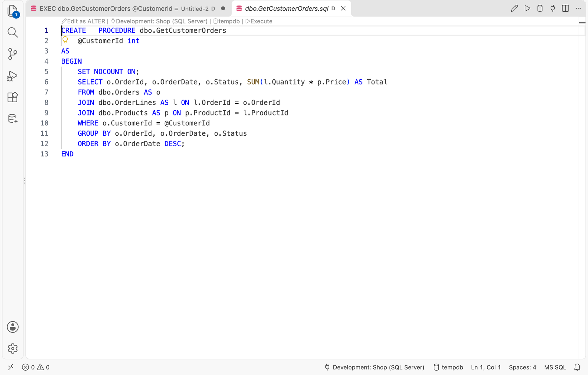Viewport: 588px width, 375px height.
Task: Open the Manage settings gear
Action: pos(13,348)
